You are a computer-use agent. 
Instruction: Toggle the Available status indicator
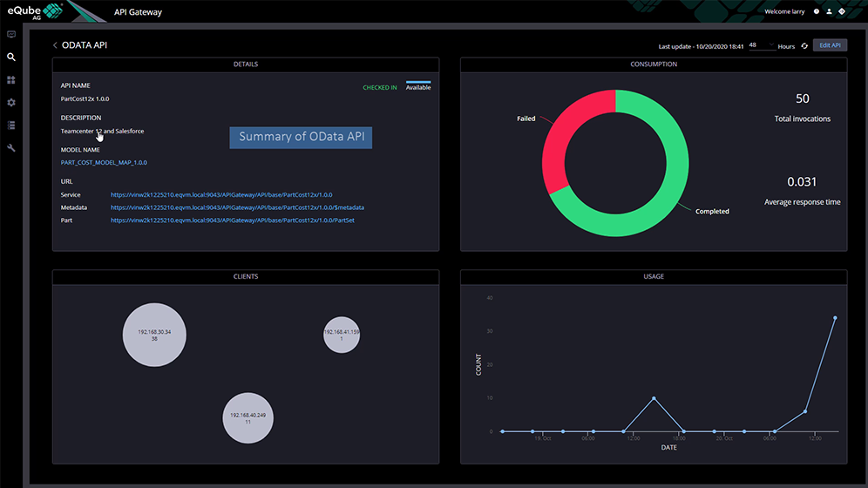[x=418, y=85]
